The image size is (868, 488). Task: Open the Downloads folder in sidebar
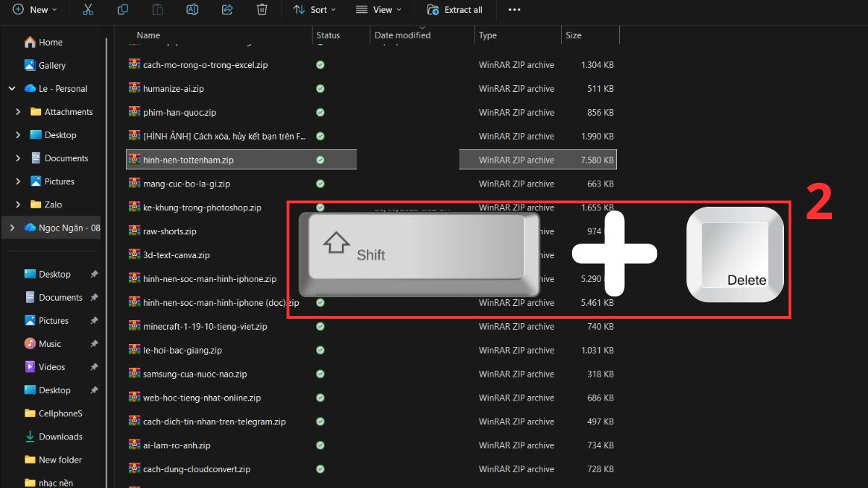click(59, 436)
